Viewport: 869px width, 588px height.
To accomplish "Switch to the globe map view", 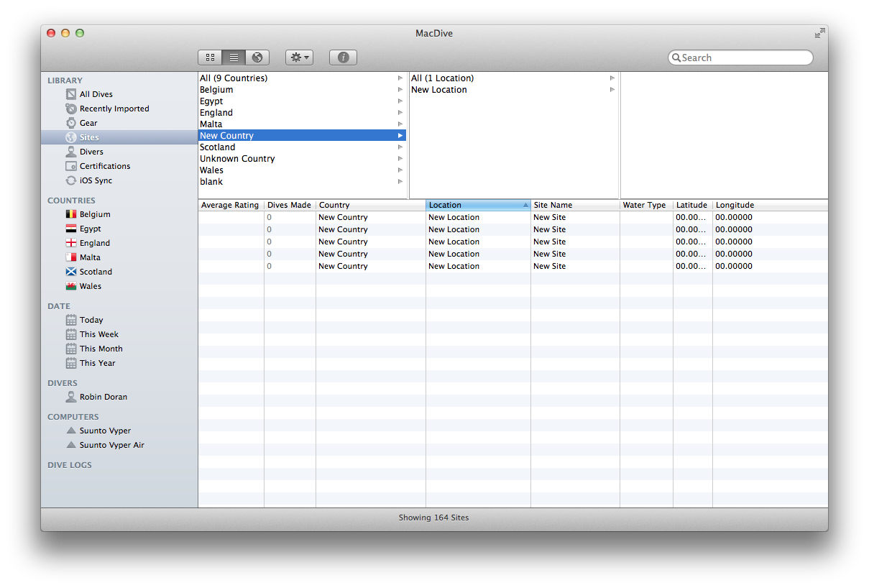I will 257,58.
